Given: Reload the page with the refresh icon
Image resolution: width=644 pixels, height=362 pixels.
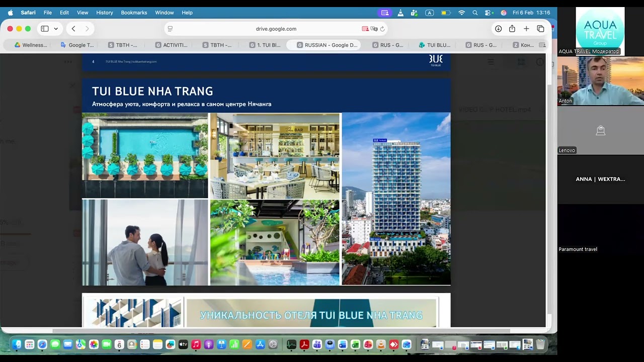Looking at the screenshot, I should coord(382,29).
